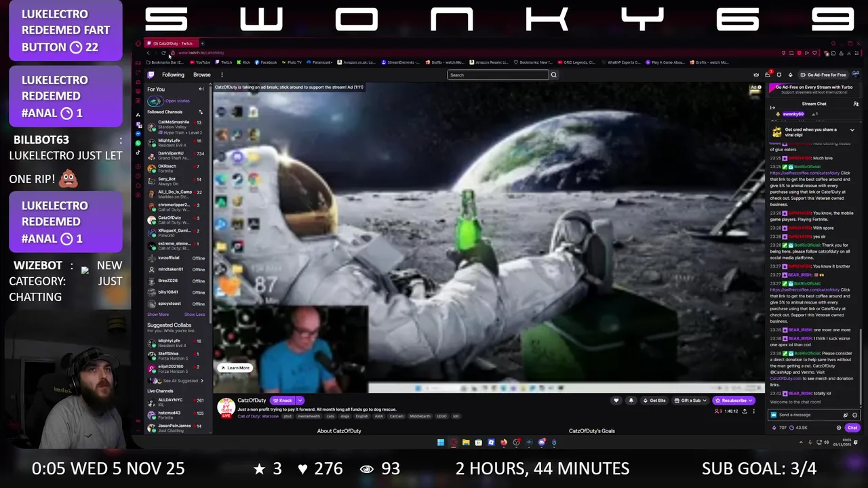Open offline channel kwzofficial
The image size is (868, 488).
coord(176,258)
